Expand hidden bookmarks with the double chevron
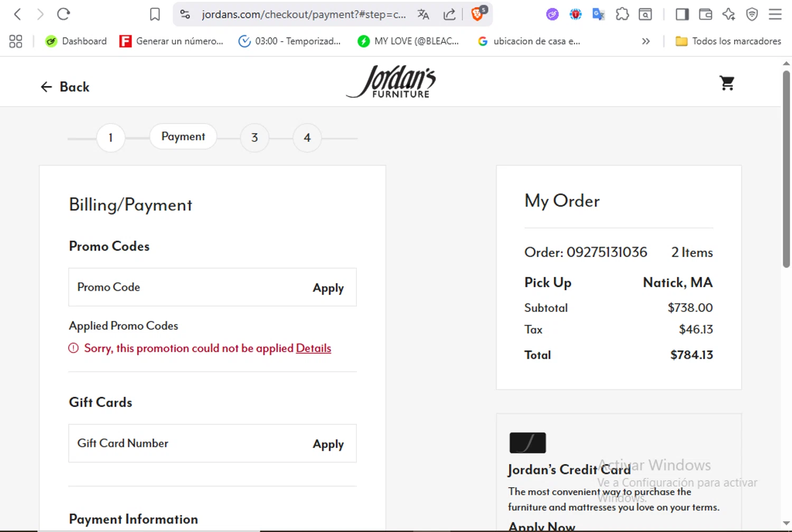This screenshot has height=532, width=792. click(646, 41)
